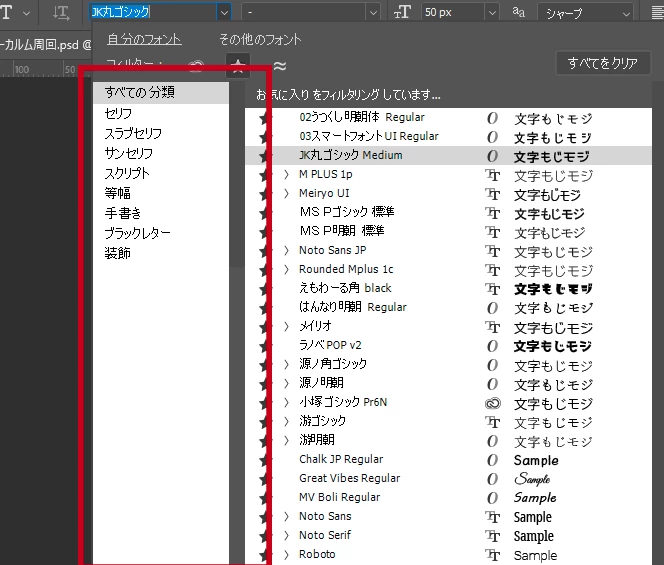Toggle the favorites star filter button

click(238, 65)
